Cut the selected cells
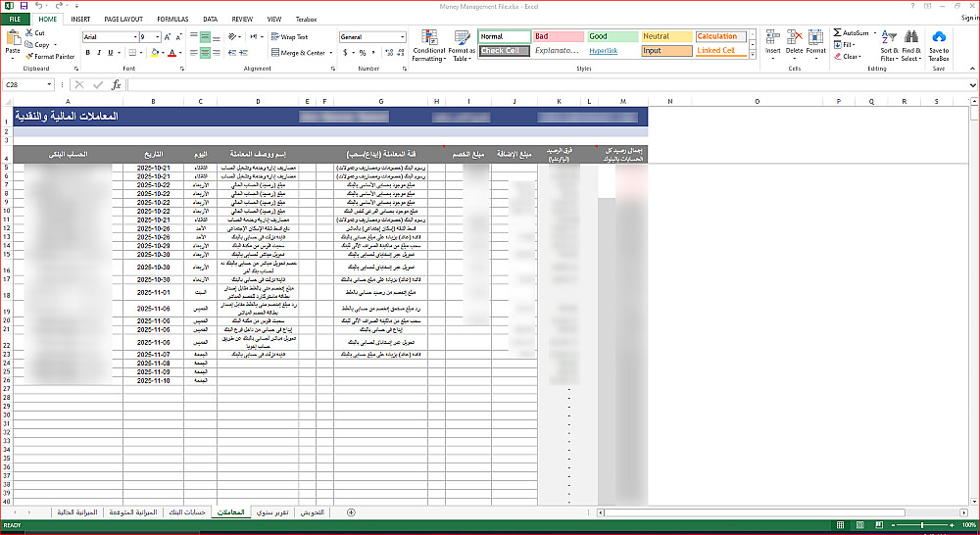Screen dimensions: 980x535 point(35,32)
